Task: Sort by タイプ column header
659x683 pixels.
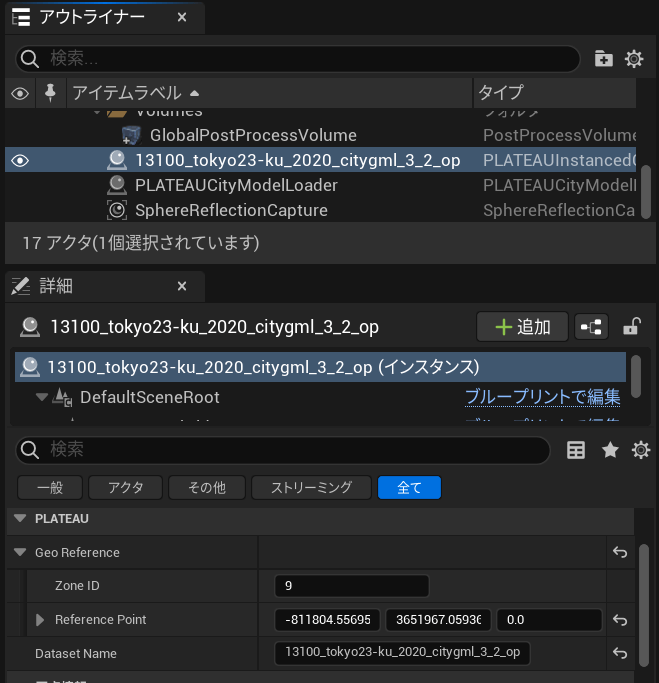Action: coord(554,93)
